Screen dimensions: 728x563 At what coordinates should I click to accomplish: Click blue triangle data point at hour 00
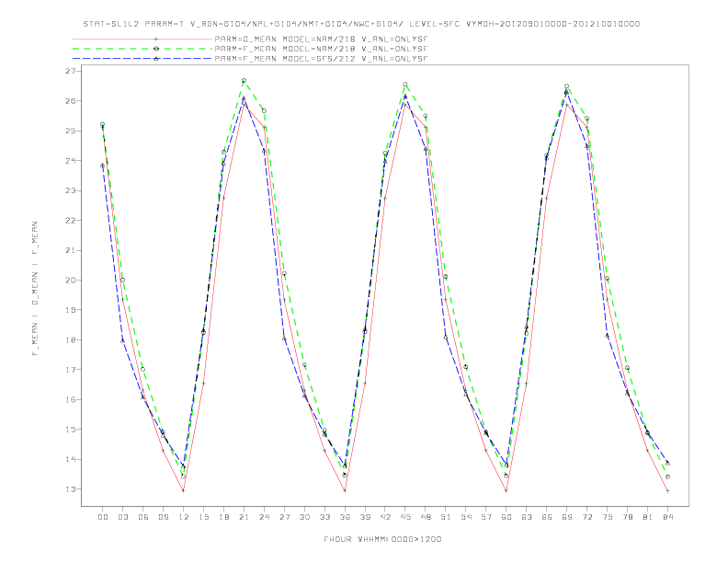(103, 165)
